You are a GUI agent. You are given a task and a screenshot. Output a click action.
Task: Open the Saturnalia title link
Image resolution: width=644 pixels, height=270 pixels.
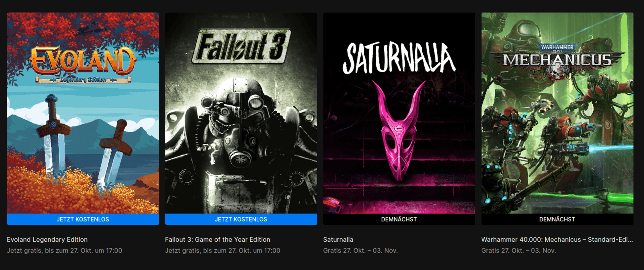coord(338,239)
